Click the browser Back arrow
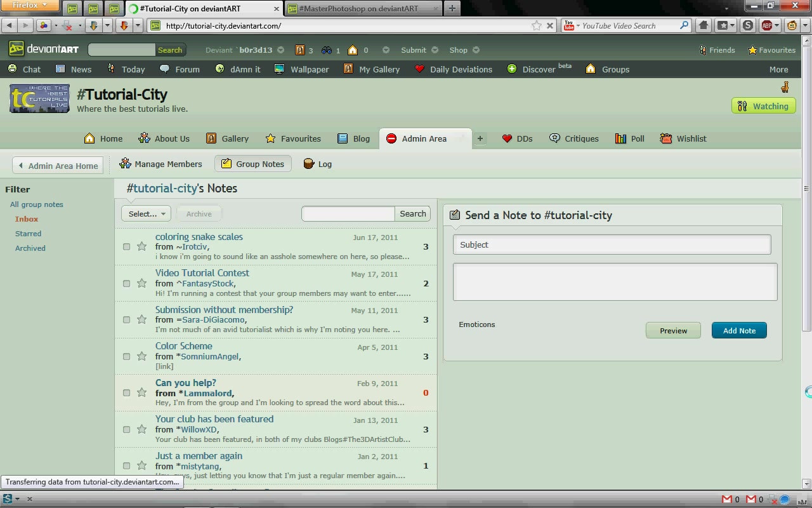This screenshot has height=508, width=812. [10, 25]
